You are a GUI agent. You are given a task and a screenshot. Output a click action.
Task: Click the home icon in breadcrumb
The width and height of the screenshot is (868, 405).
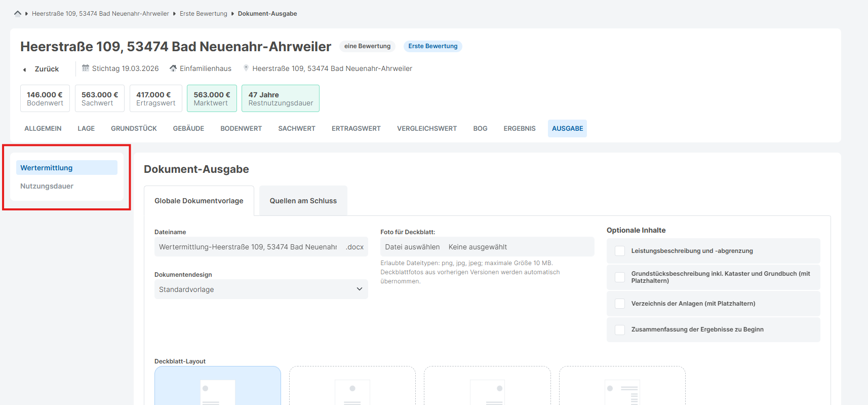(18, 14)
